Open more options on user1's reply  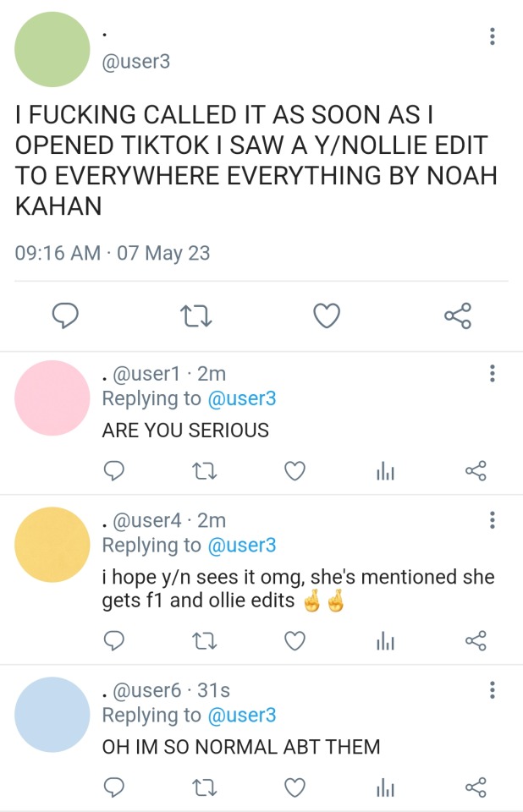click(x=493, y=373)
